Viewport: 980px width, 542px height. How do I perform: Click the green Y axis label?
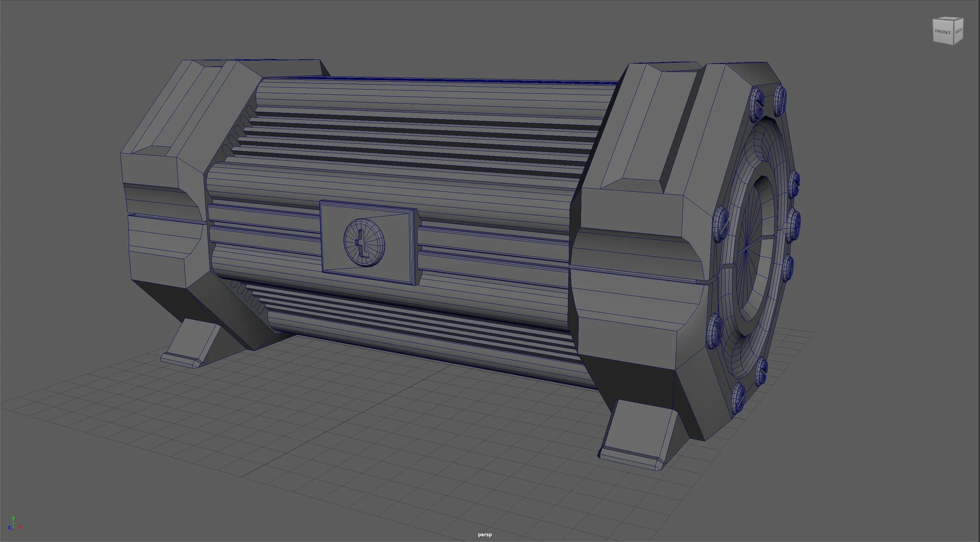13,518
